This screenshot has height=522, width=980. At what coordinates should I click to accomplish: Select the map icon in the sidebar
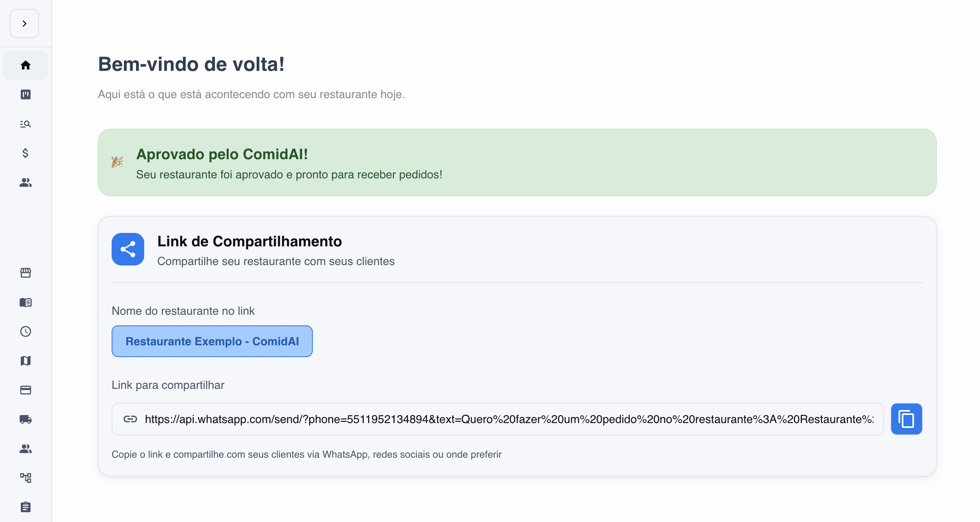point(25,361)
